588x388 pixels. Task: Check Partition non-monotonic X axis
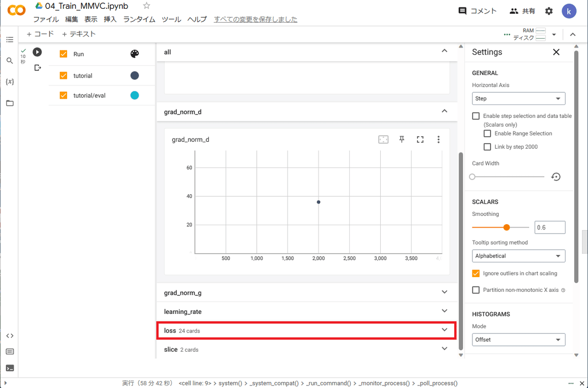coord(476,290)
